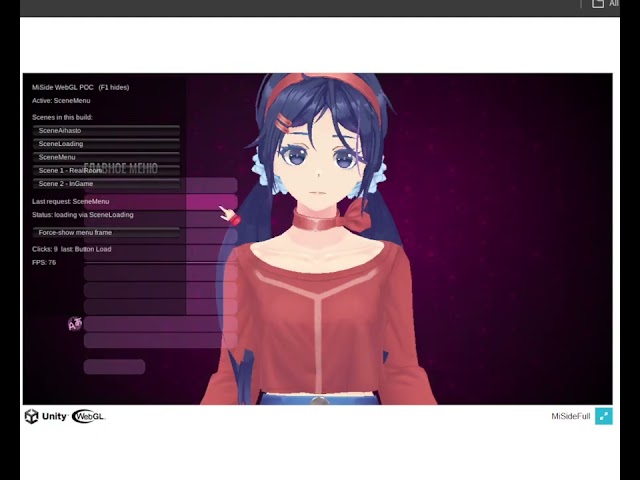Click the Unity cube logo
The width and height of the screenshot is (640, 480).
point(31,416)
